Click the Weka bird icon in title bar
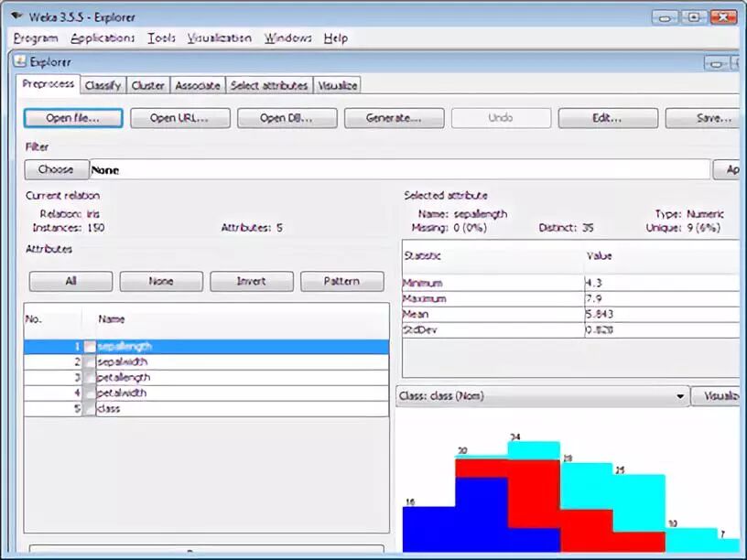The image size is (747, 560). 17,16
